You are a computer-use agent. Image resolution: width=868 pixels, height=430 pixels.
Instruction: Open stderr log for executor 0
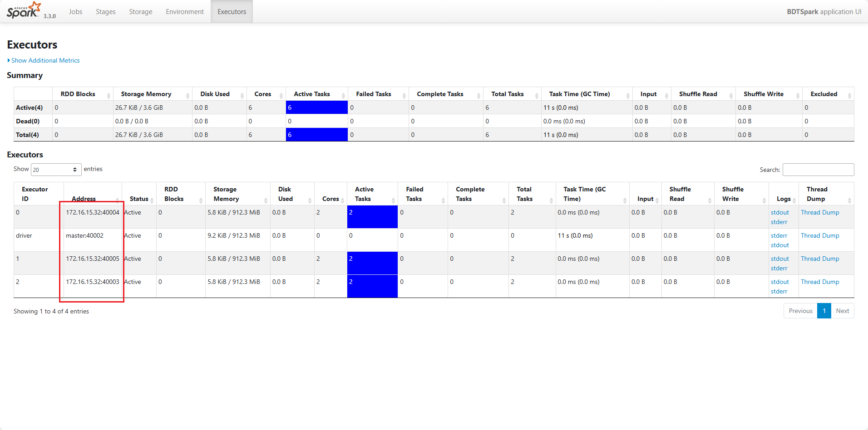(779, 222)
